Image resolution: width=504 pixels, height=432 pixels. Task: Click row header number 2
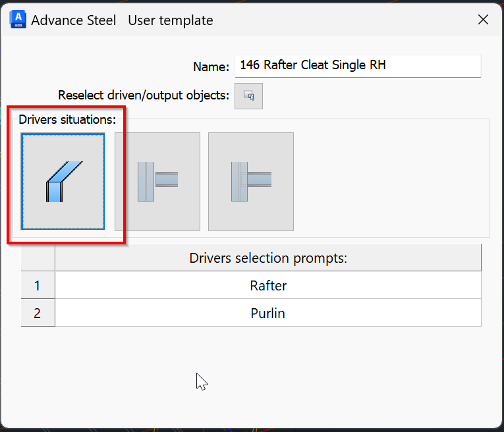tap(38, 313)
